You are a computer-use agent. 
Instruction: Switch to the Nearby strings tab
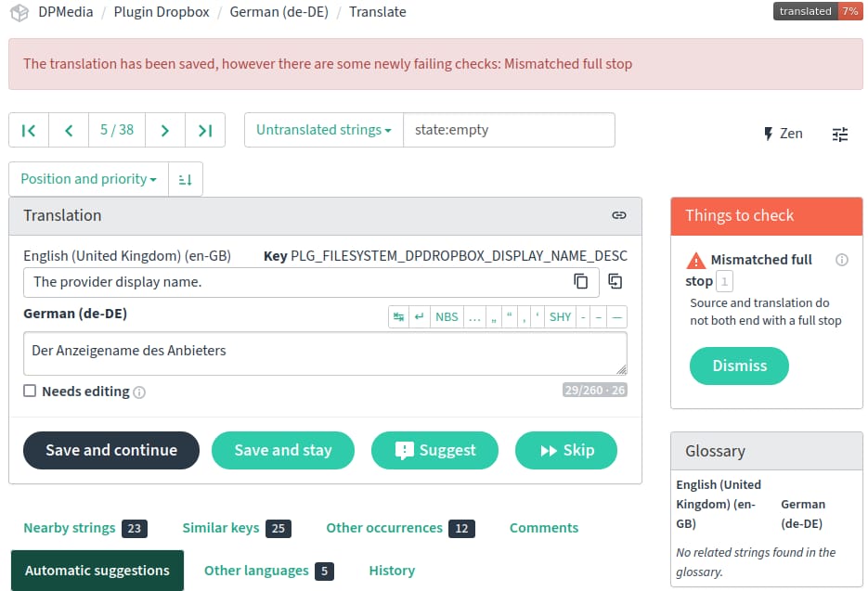70,528
